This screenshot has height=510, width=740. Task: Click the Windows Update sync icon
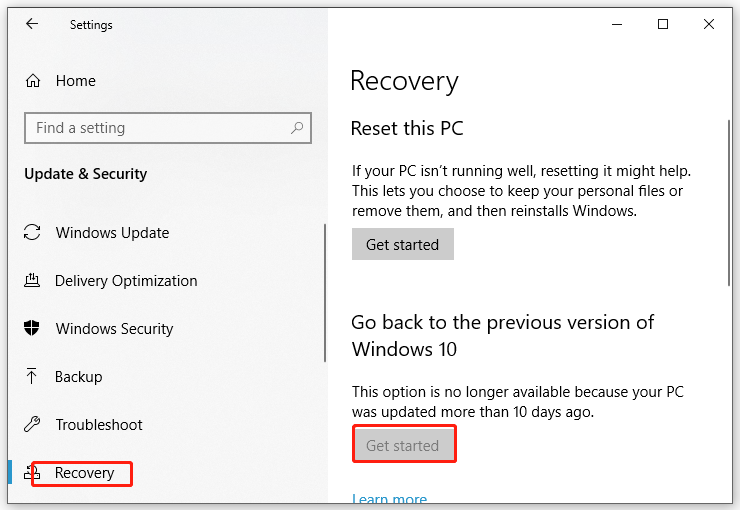click(32, 232)
